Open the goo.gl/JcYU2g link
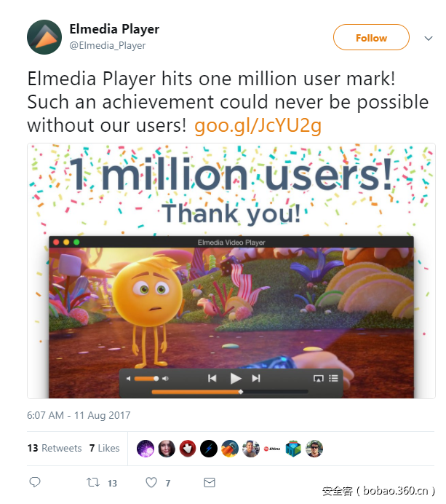Viewport: 446px width, 504px height. pos(258,126)
